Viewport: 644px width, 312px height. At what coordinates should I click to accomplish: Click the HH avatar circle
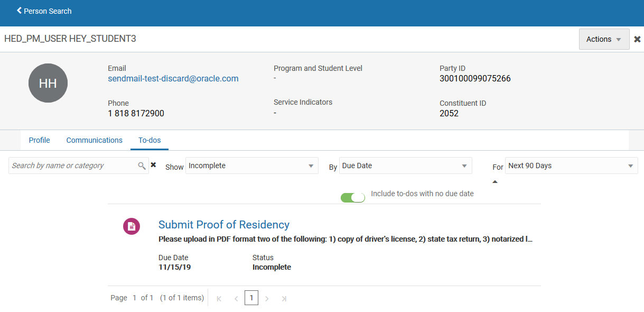(48, 83)
